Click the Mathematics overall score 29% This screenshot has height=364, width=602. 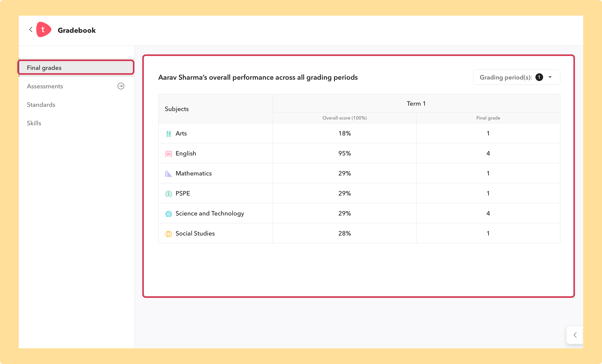(x=345, y=173)
